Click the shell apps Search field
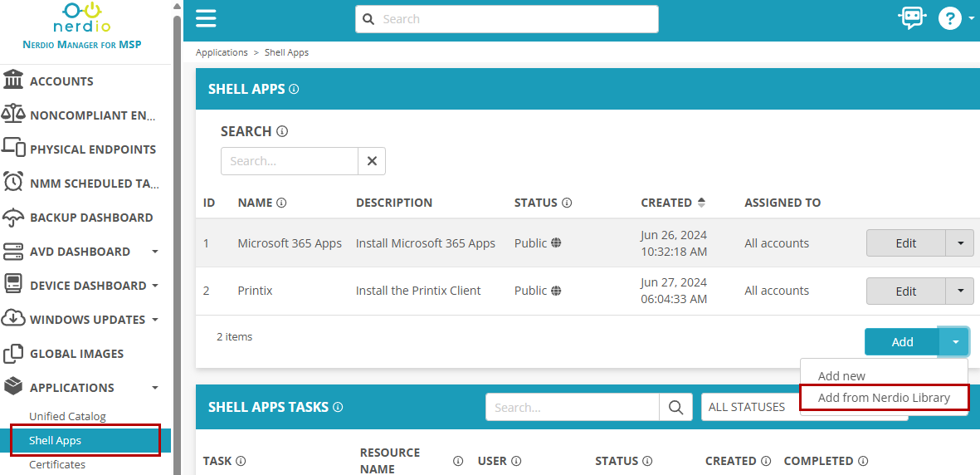This screenshot has width=980, height=475. click(290, 161)
